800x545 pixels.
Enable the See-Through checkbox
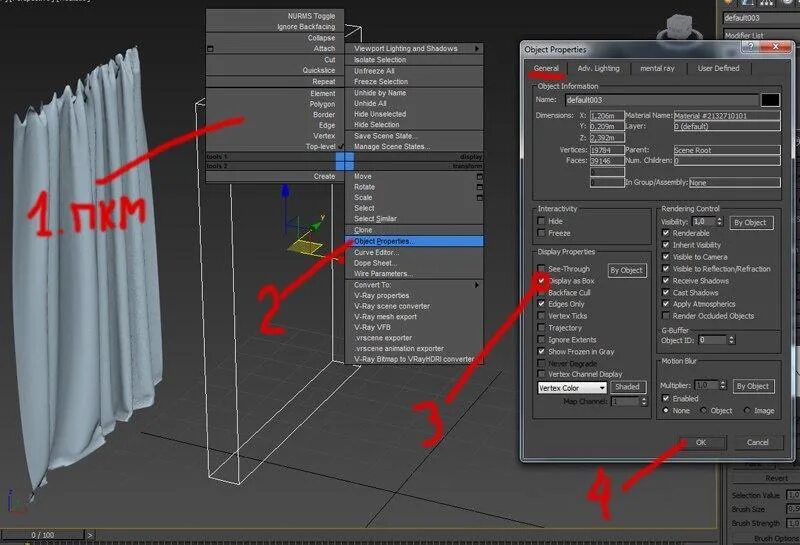point(541,268)
